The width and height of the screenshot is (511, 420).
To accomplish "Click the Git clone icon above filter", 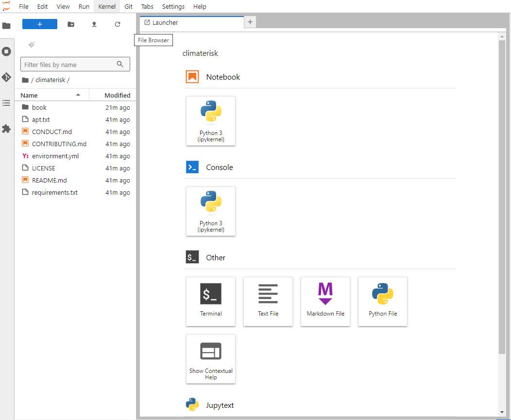I will pos(32,44).
